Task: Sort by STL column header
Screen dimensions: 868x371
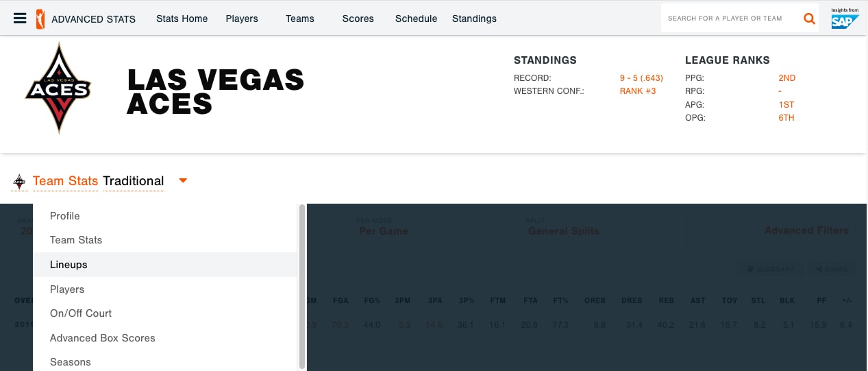Action: coord(758,300)
